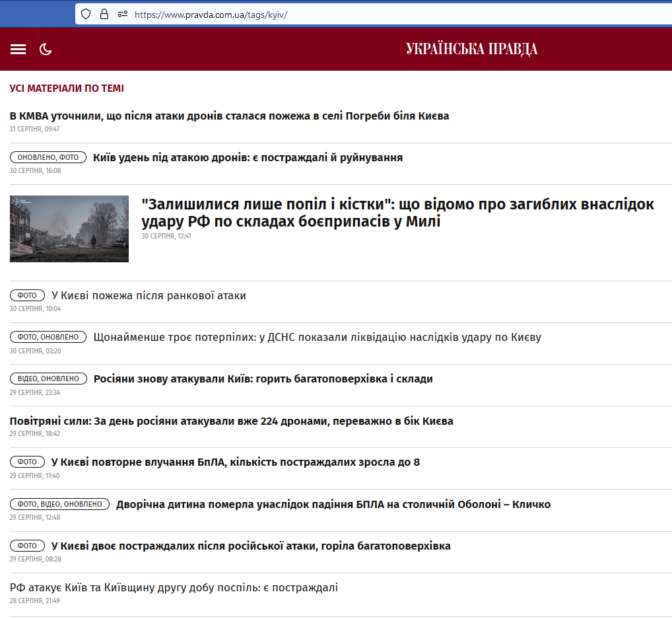Click the timestamp '29 СЕРПНЯ, 17:40'
This screenshot has width=672, height=619.
pyautogui.click(x=34, y=475)
